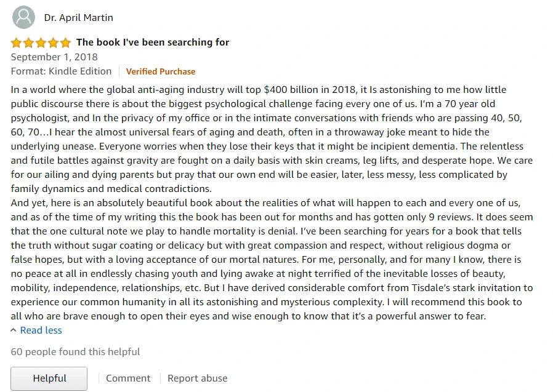Click the middle star of the rating
Viewport: 553px width, 392px height.
click(41, 42)
